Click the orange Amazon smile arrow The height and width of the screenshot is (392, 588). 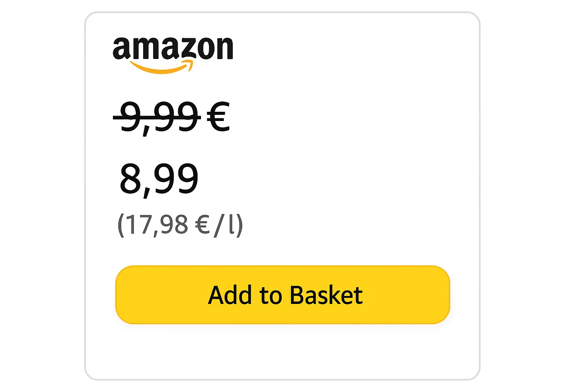click(x=161, y=68)
